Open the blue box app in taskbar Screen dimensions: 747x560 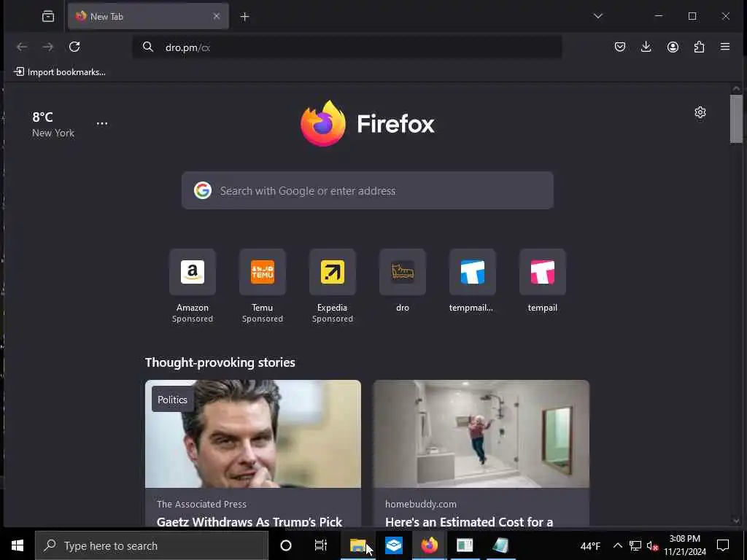tap(394, 545)
